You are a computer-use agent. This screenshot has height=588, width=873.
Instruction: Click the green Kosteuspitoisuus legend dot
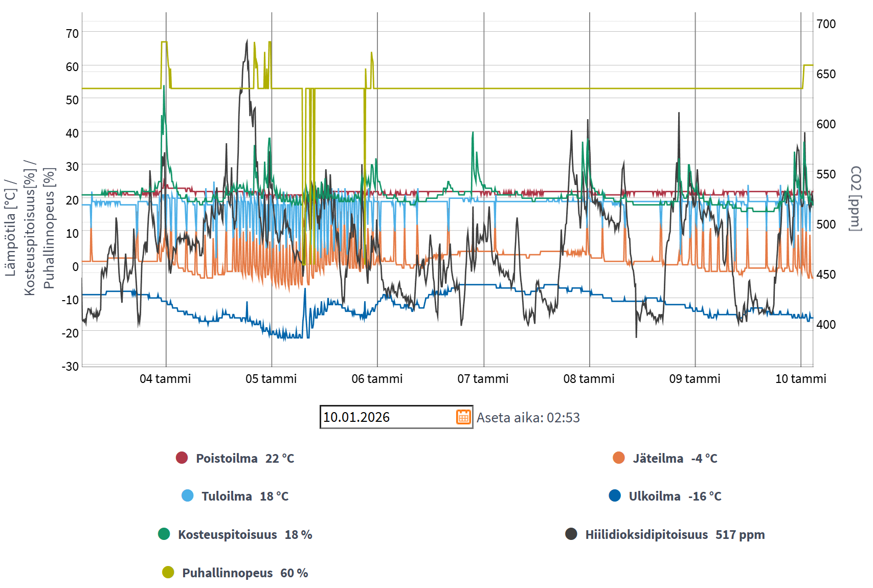click(x=164, y=534)
